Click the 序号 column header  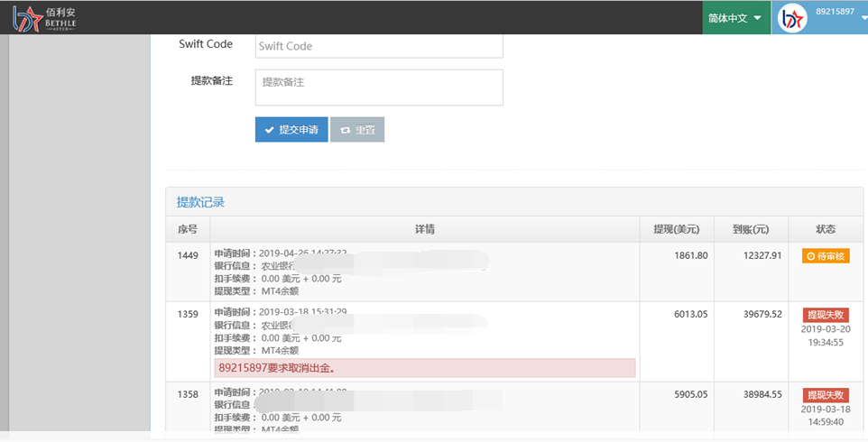coord(187,229)
